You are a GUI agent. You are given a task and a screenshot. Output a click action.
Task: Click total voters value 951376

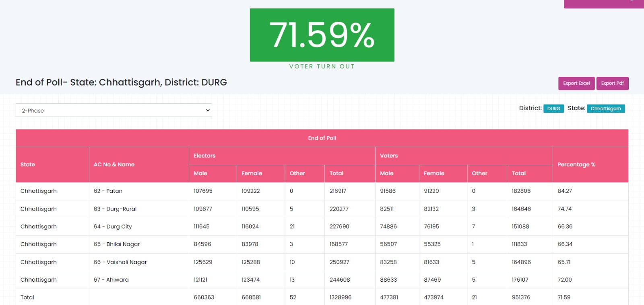pyautogui.click(x=521, y=297)
